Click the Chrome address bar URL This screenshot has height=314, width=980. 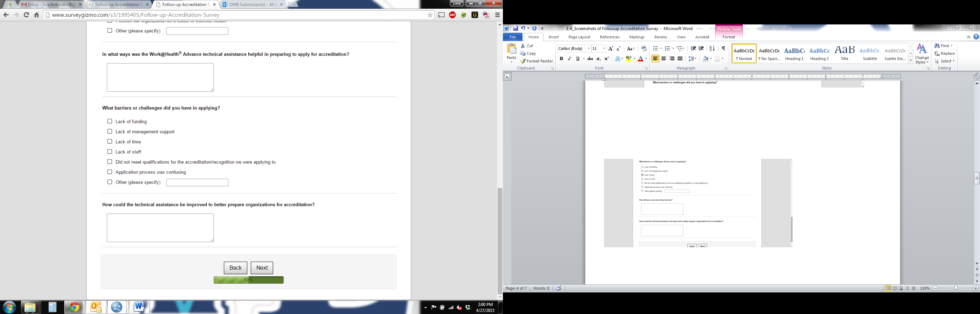[x=136, y=15]
